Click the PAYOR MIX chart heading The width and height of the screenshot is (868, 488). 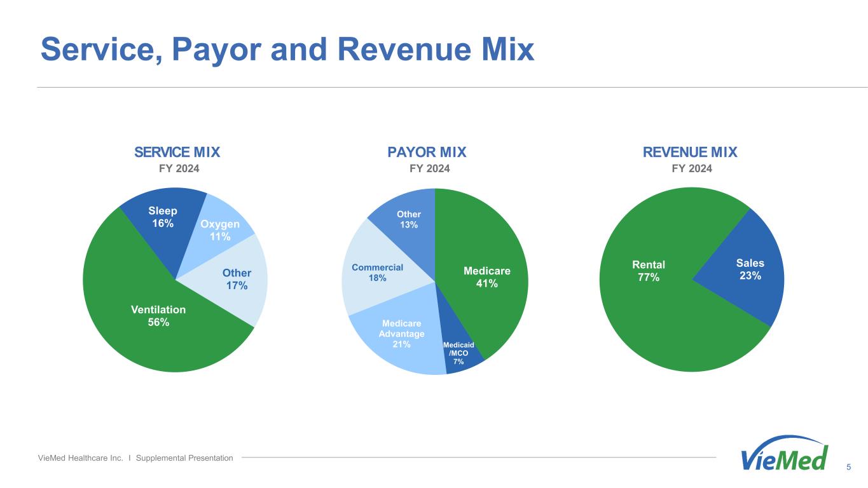(427, 152)
